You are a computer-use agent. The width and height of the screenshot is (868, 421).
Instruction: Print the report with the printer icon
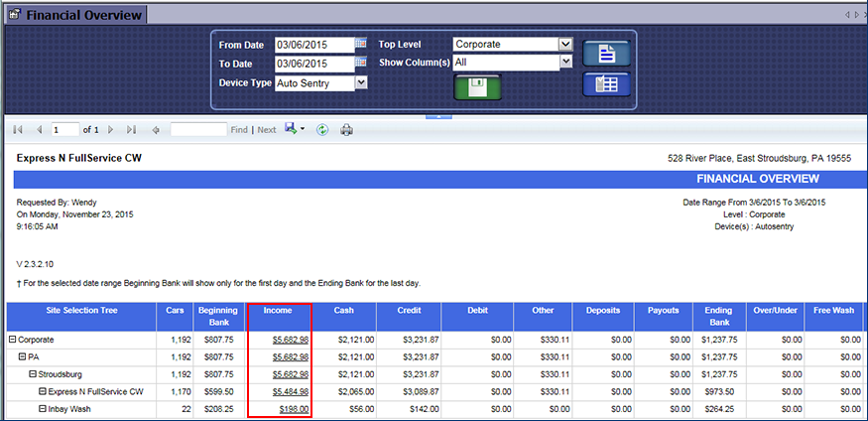(347, 130)
